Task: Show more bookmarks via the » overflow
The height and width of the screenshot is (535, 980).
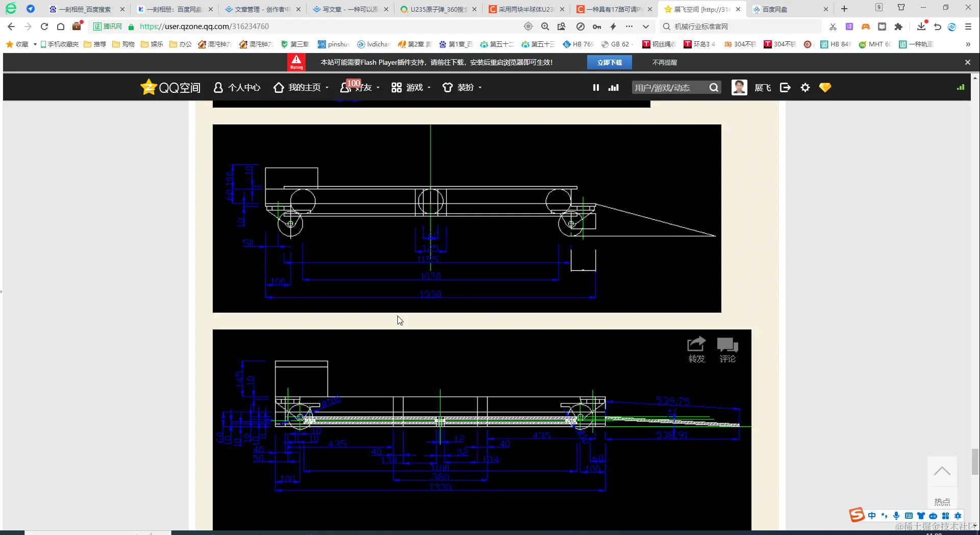Action: (x=968, y=44)
